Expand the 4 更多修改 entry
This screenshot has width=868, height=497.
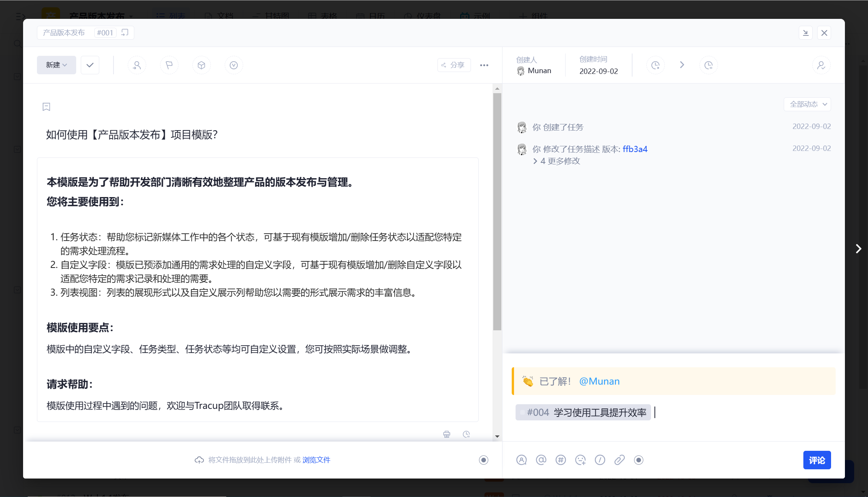[557, 161]
